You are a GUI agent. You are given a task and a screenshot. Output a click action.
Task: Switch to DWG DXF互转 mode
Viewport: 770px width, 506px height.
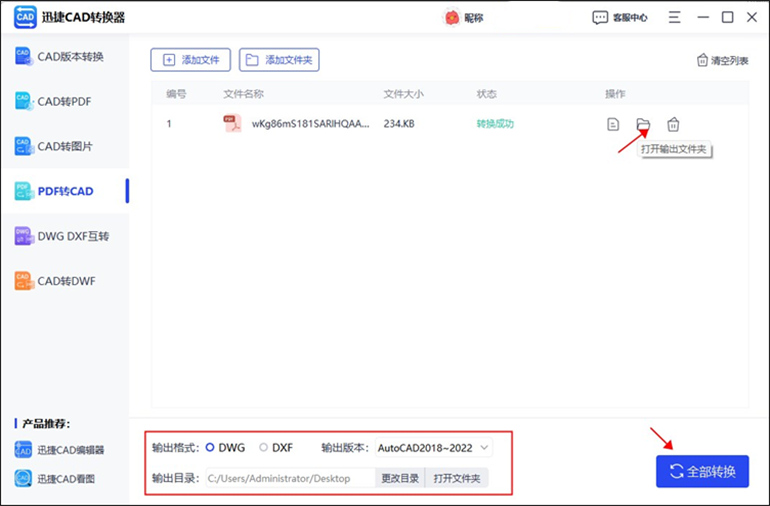tap(65, 236)
